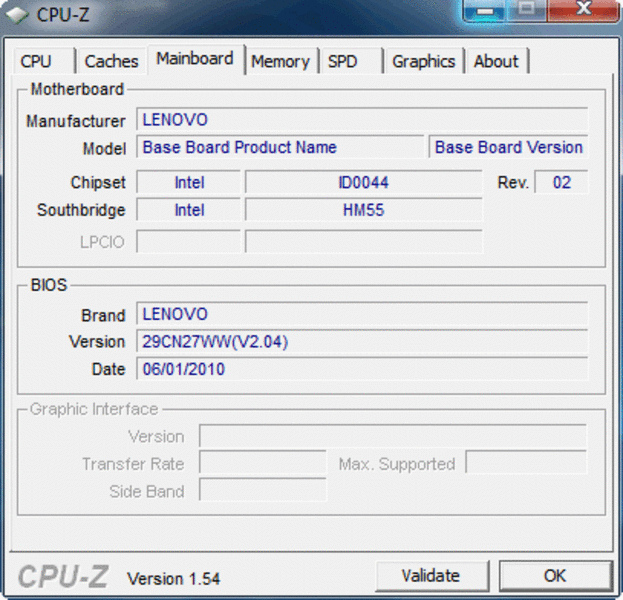Click the CPU-Z title bar icon

(17, 15)
